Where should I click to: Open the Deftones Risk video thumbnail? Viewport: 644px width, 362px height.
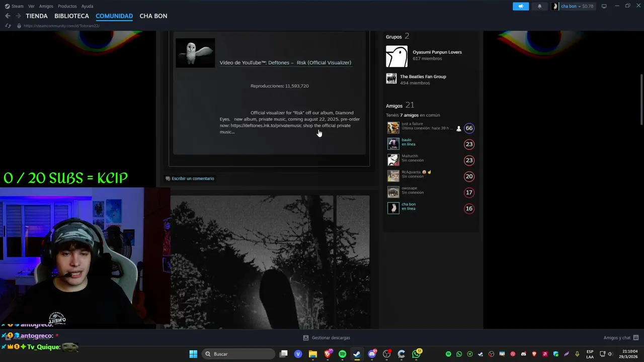click(x=195, y=53)
